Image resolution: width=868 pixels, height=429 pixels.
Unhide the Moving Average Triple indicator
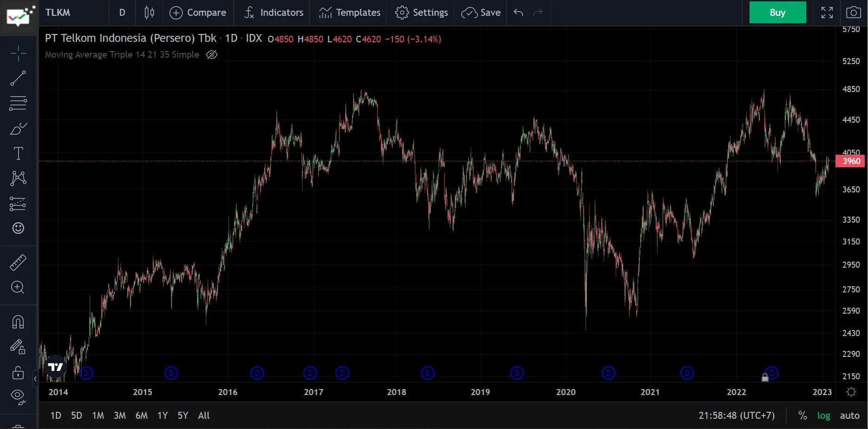pyautogui.click(x=212, y=55)
